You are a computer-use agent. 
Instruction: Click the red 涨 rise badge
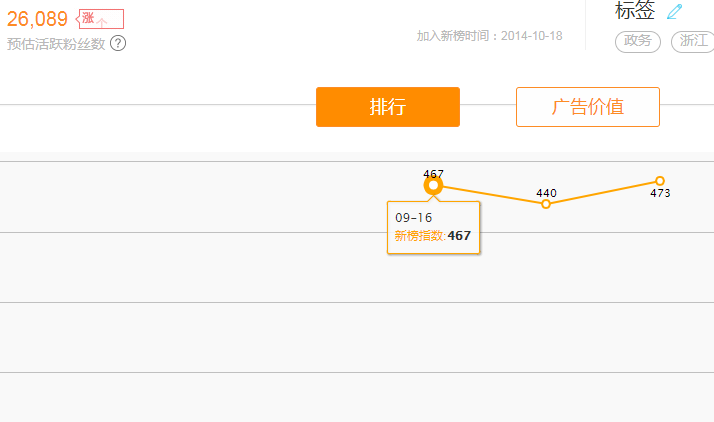point(100,18)
